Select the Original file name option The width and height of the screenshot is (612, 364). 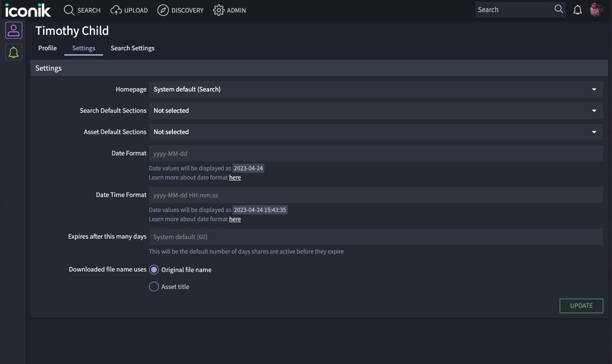click(153, 270)
